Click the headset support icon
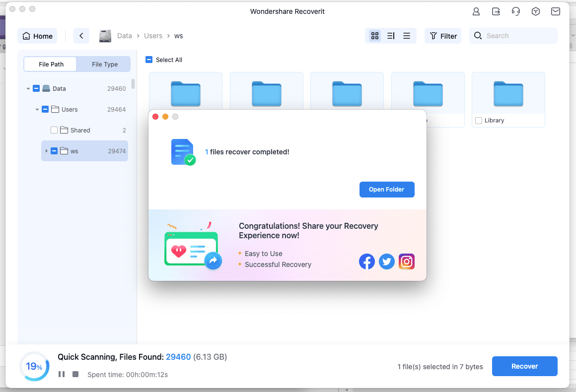 coord(516,11)
